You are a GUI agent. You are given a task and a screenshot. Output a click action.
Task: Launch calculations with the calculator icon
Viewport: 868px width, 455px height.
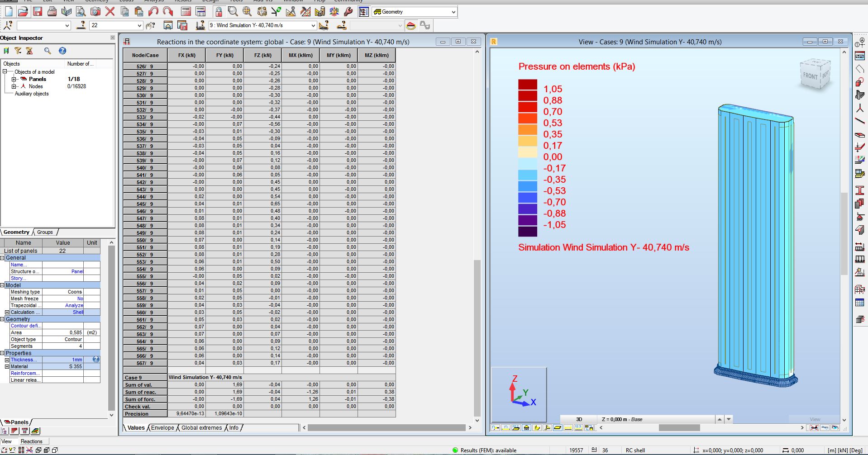(186, 12)
